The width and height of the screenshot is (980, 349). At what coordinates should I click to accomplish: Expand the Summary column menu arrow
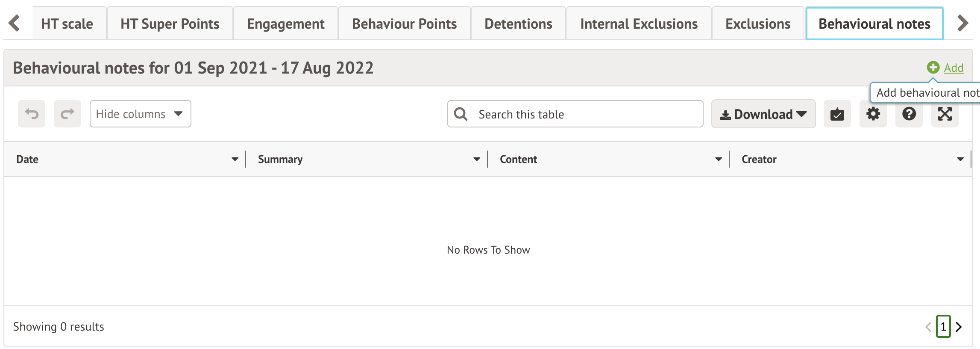pos(477,160)
